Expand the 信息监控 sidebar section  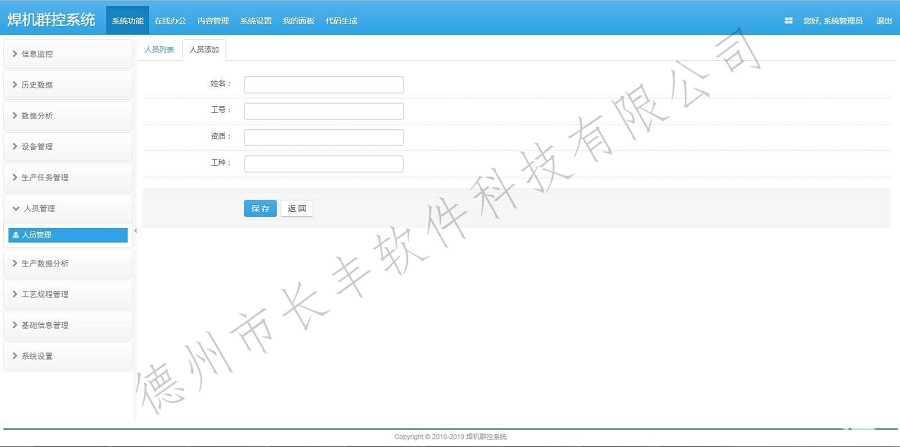(67, 54)
